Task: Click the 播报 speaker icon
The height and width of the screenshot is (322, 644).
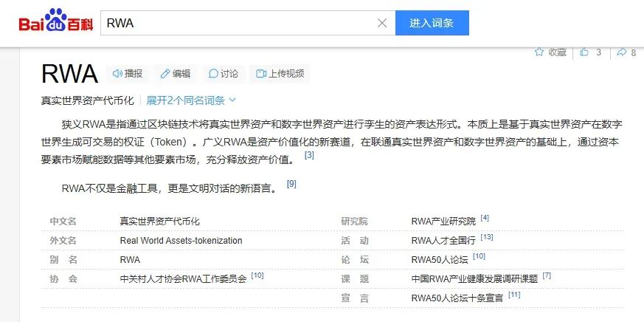Action: pyautogui.click(x=117, y=74)
